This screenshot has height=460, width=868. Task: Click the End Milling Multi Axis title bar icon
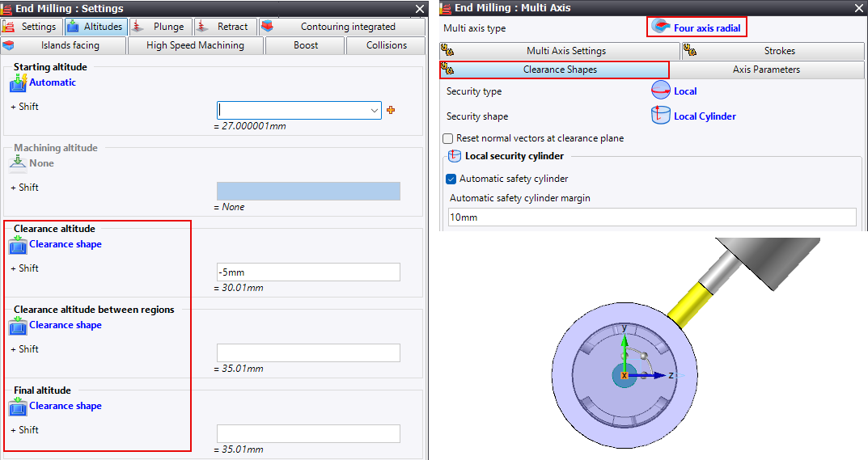[x=446, y=8]
